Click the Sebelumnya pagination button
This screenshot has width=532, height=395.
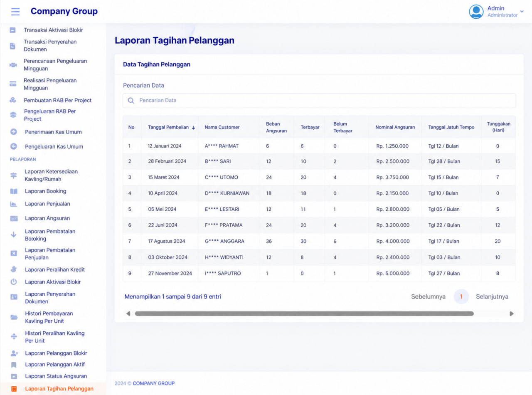[x=428, y=297]
